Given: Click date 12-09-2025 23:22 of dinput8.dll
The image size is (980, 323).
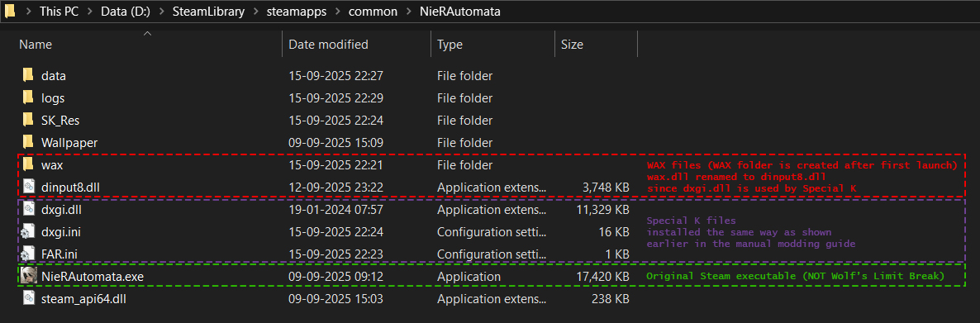Looking at the screenshot, I should coord(335,188).
